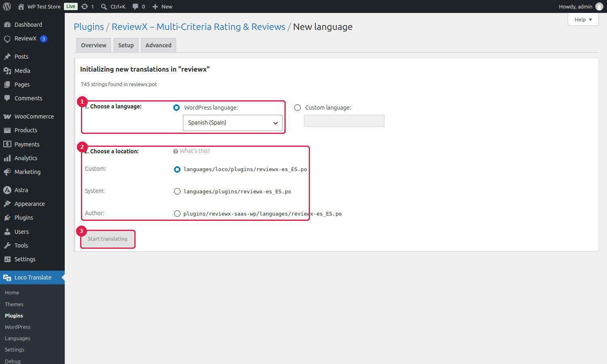Click the Tools wrench icon
The height and width of the screenshot is (364, 607).
pyautogui.click(x=7, y=245)
